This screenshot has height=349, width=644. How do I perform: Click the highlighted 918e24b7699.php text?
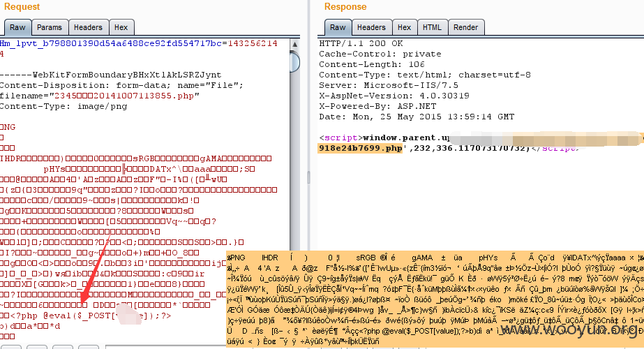tap(360, 148)
